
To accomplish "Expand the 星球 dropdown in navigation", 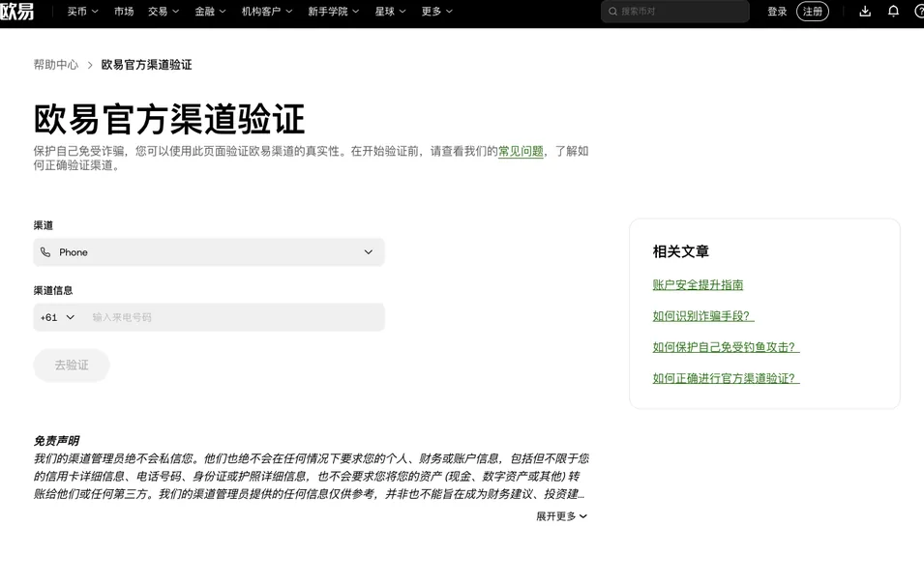I will click(x=390, y=12).
